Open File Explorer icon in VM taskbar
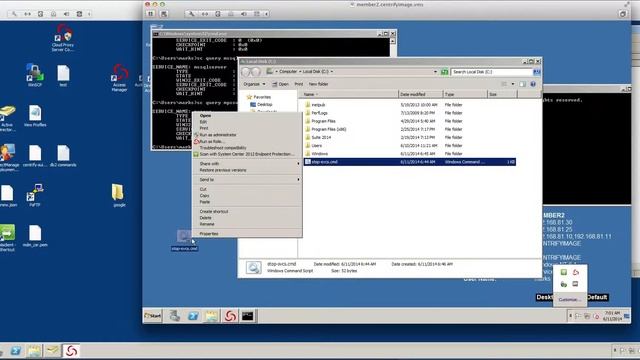Viewport: 640px width, 360px height. [x=211, y=316]
